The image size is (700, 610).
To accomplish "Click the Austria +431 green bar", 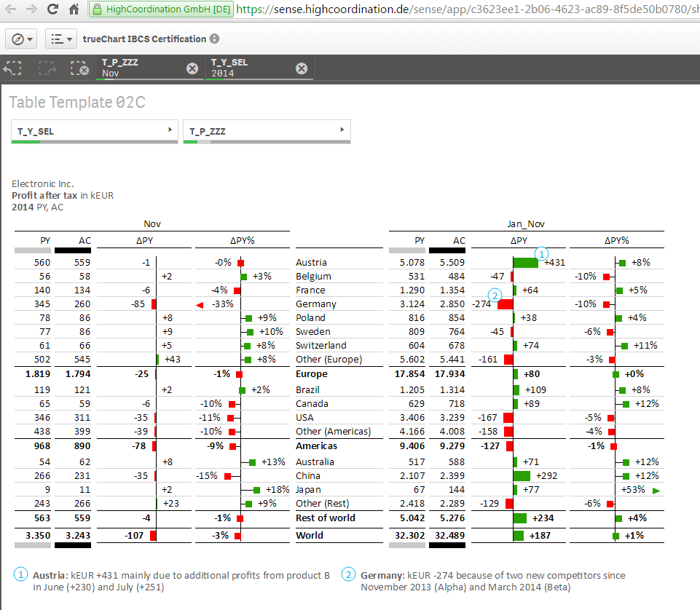I will click(526, 262).
